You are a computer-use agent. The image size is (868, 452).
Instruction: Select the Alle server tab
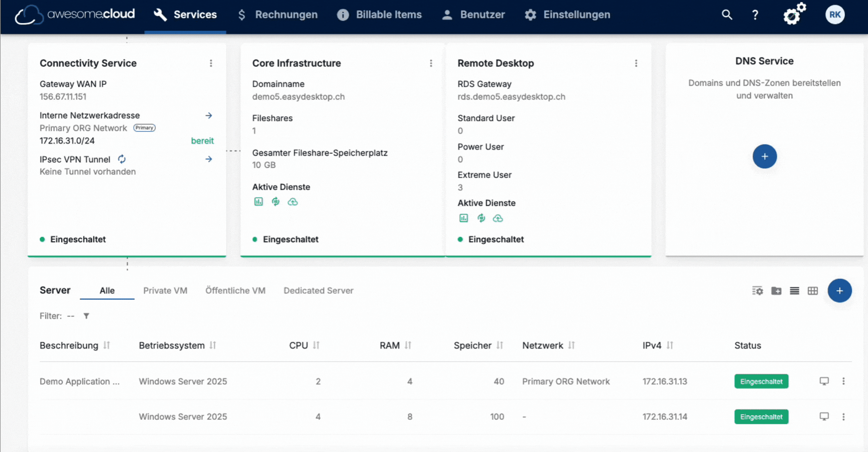[107, 291]
